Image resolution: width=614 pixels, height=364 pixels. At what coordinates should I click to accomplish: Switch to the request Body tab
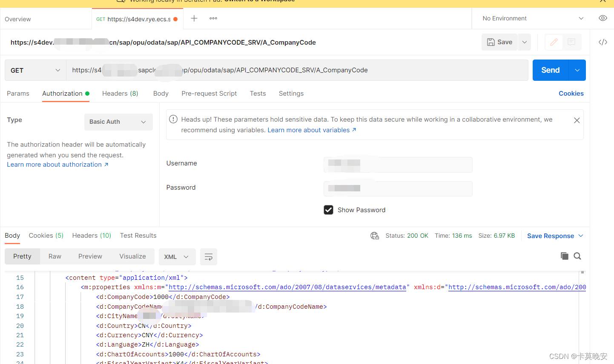pos(161,94)
